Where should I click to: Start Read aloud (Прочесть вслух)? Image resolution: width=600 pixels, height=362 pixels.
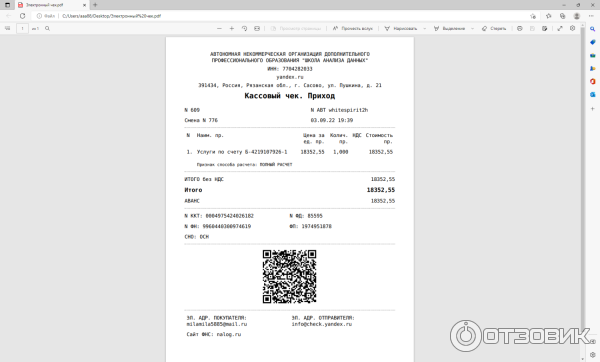click(352, 28)
